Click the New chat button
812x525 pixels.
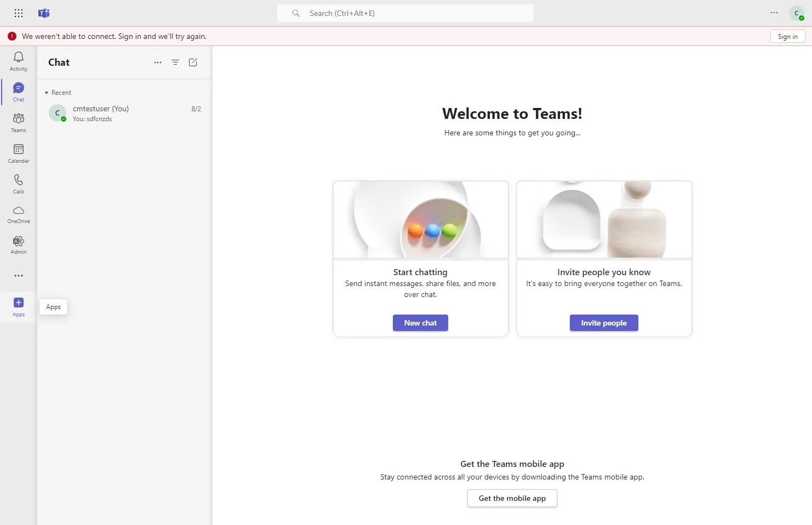[x=420, y=323]
